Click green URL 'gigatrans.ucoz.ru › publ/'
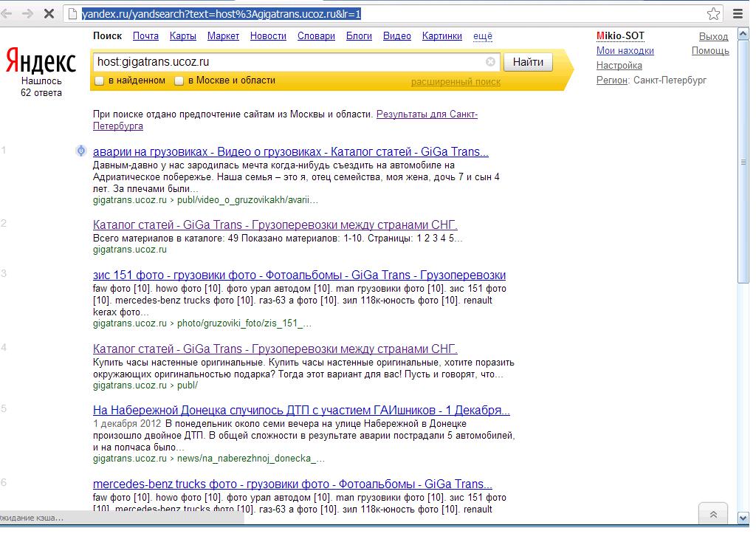Screen dimensions: 756x545 coord(145,385)
